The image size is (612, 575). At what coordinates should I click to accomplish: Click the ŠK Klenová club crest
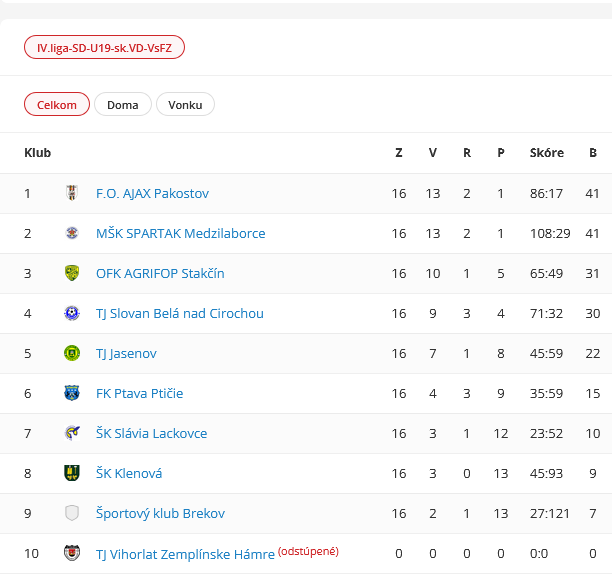click(71, 473)
